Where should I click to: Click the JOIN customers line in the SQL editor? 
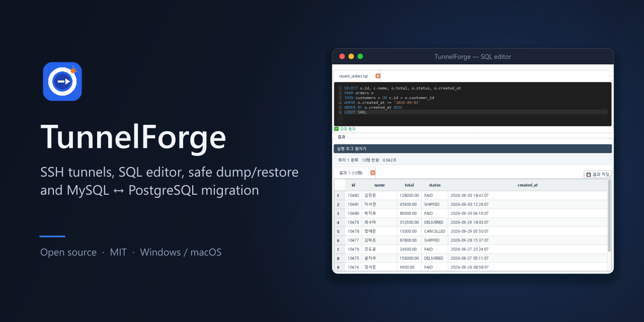click(389, 98)
